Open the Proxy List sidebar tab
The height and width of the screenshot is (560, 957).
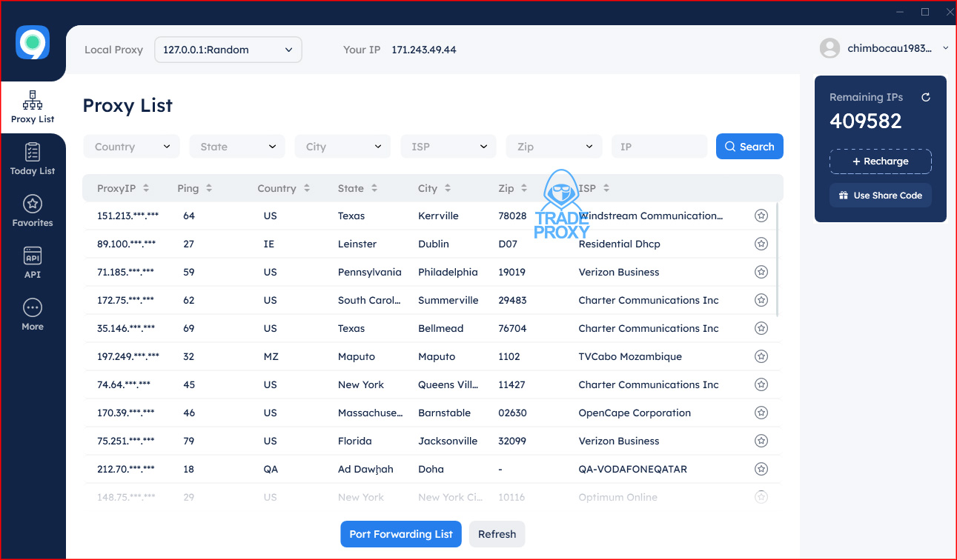point(33,107)
